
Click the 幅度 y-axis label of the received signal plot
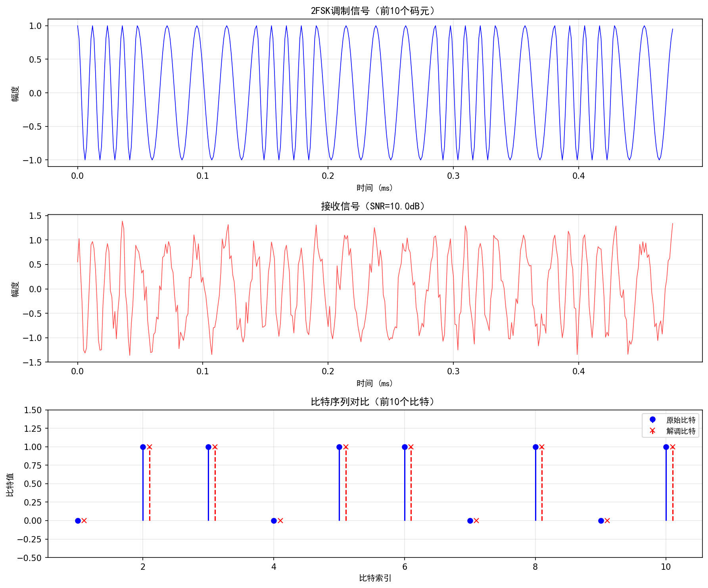click(15, 289)
